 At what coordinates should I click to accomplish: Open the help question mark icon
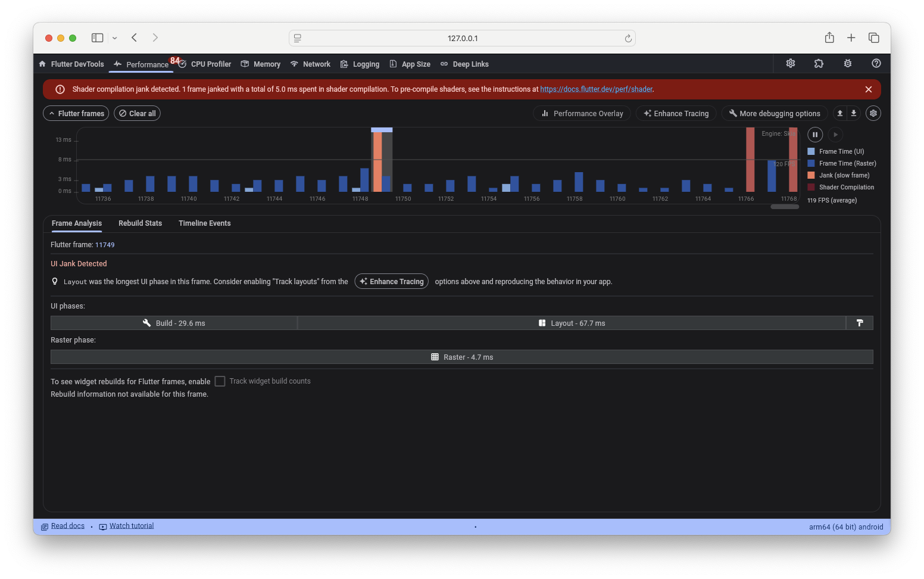(x=876, y=63)
